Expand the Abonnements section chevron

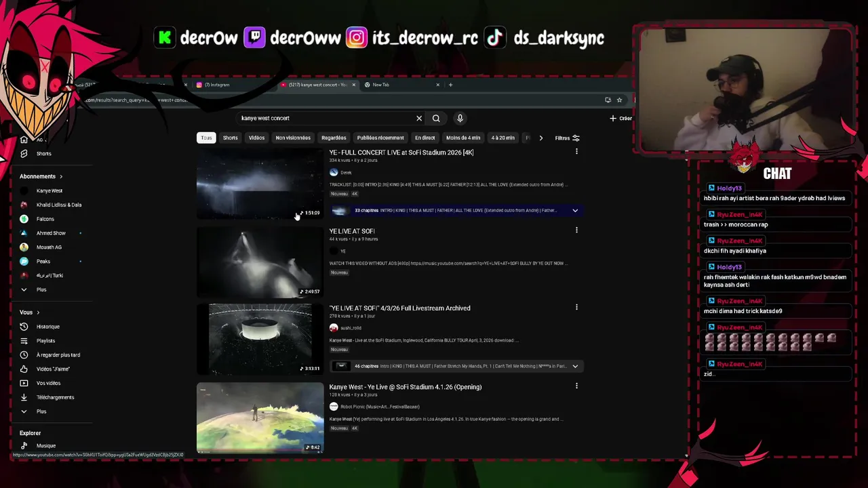click(x=61, y=176)
